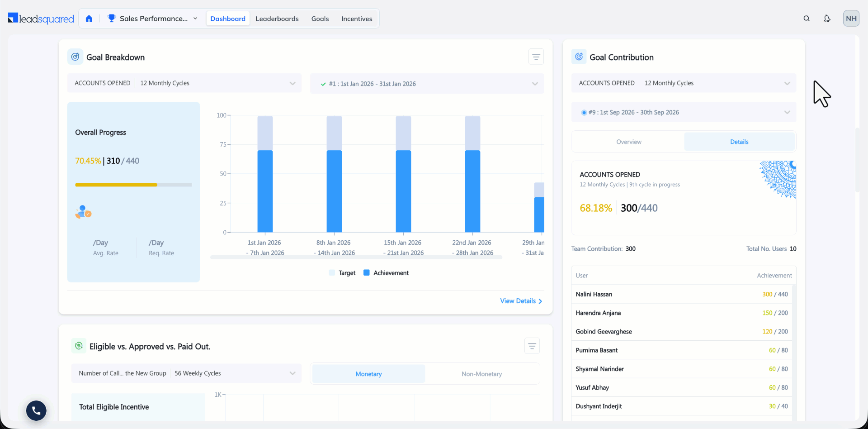This screenshot has height=429, width=868.
Task: Toggle Target series in chart legend
Action: (x=342, y=273)
